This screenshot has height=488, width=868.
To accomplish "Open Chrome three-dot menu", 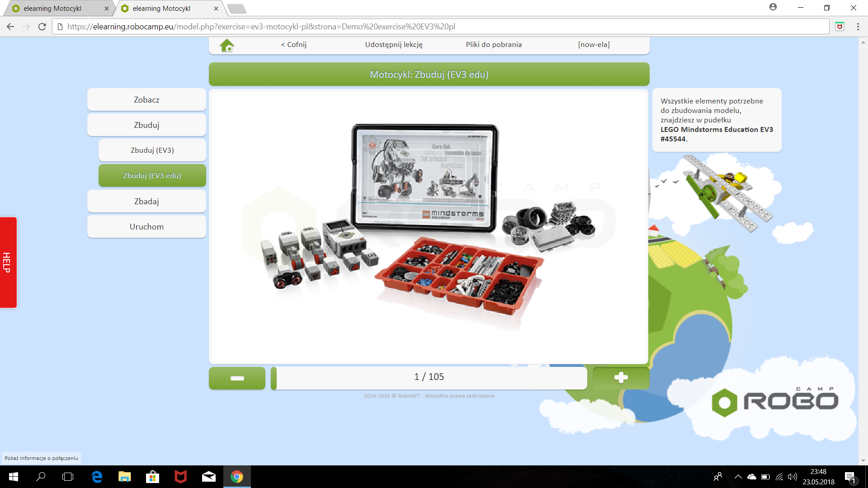I will pyautogui.click(x=858, y=27).
